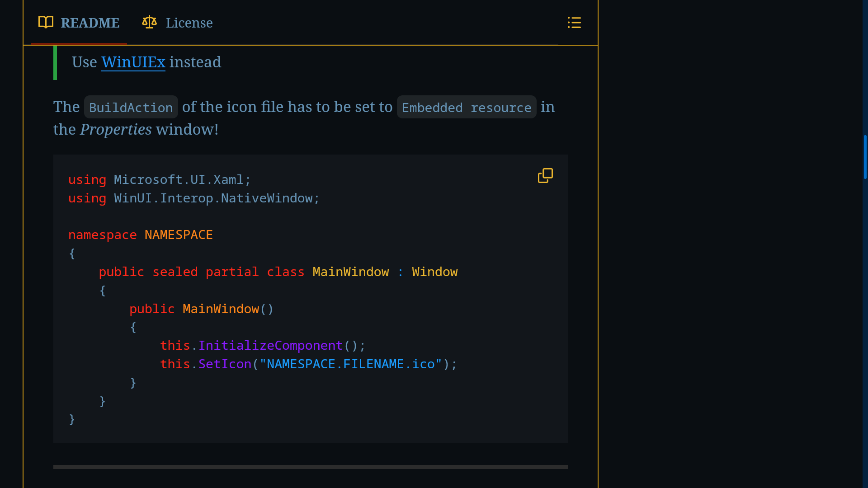Click the book icon beside README
868x488 pixels.
pos(46,22)
